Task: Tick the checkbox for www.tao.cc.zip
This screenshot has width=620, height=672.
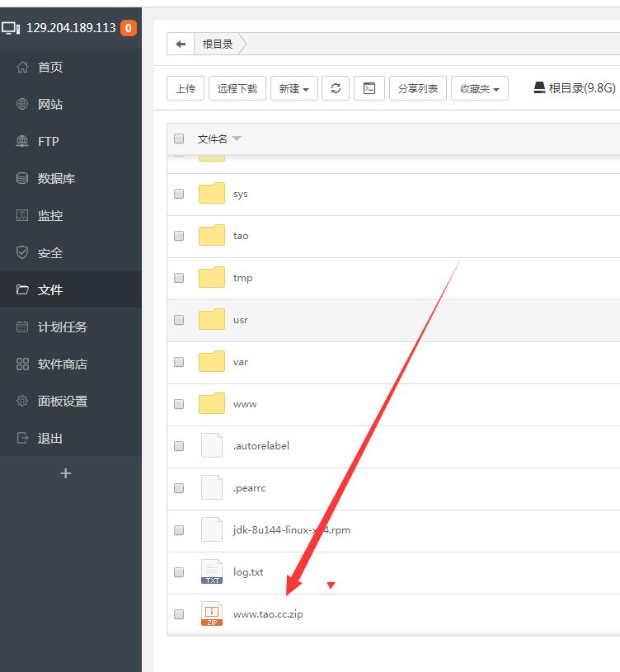Action: point(179,614)
